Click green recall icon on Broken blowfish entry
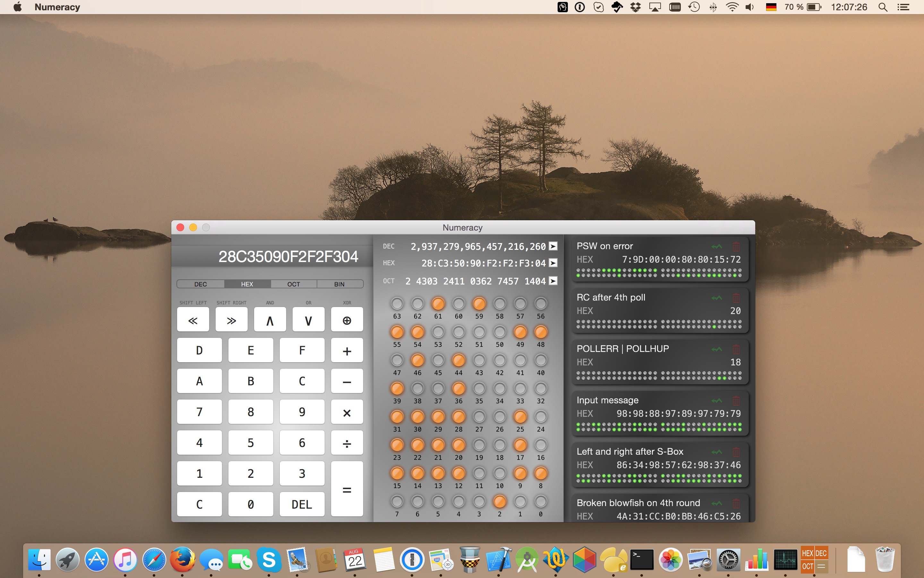924x578 pixels. pos(717,504)
